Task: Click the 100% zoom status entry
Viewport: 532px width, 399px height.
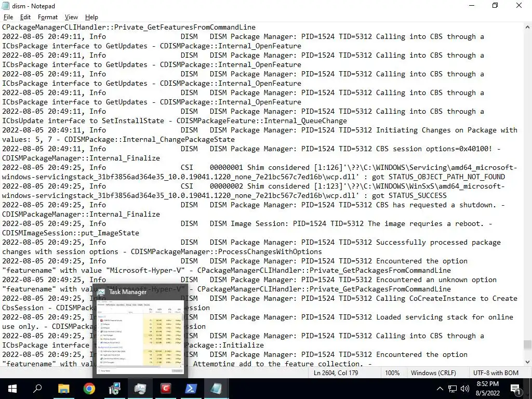Action: [x=392, y=373]
